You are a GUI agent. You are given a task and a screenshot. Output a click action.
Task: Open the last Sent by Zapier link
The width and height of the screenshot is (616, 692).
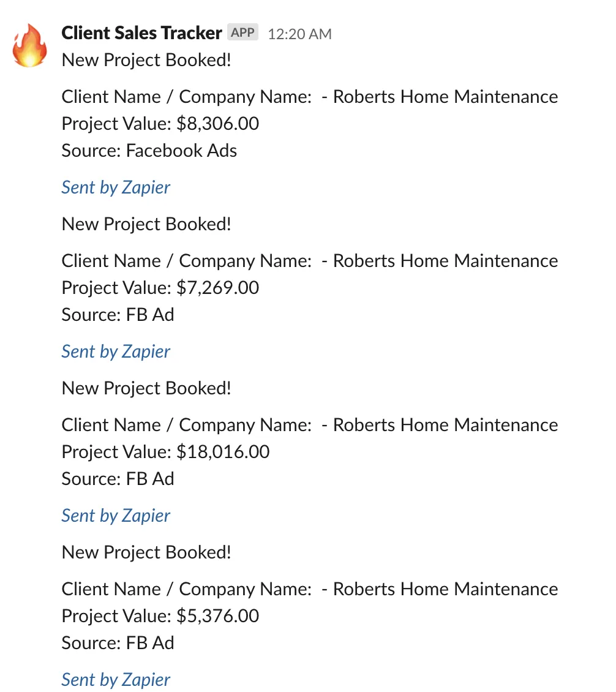[116, 680]
